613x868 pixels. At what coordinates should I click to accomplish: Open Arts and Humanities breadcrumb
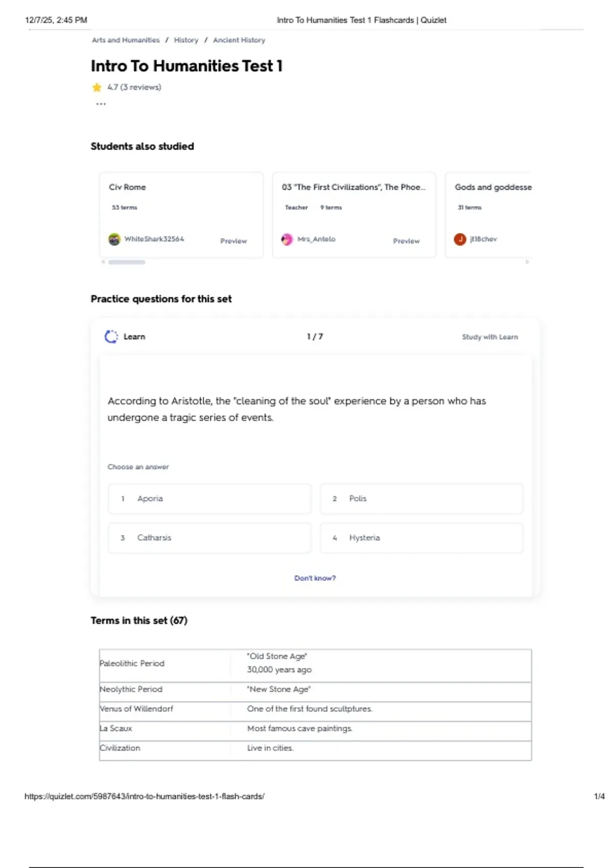(126, 40)
